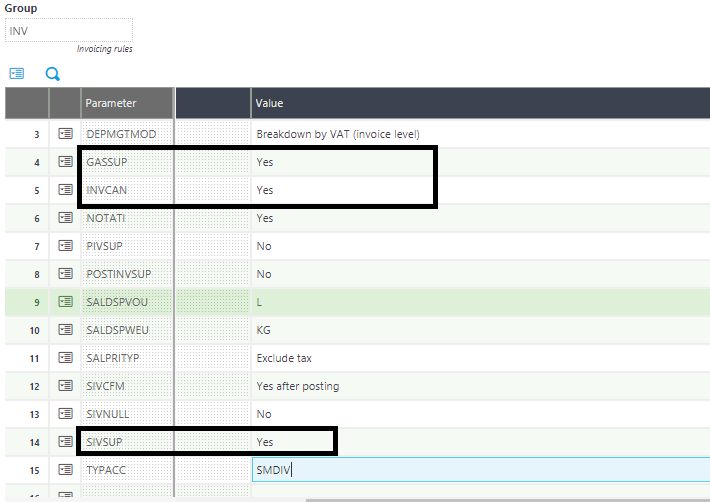The height and width of the screenshot is (502, 710).
Task: Click the Group field containing INV
Action: pyautogui.click(x=69, y=30)
